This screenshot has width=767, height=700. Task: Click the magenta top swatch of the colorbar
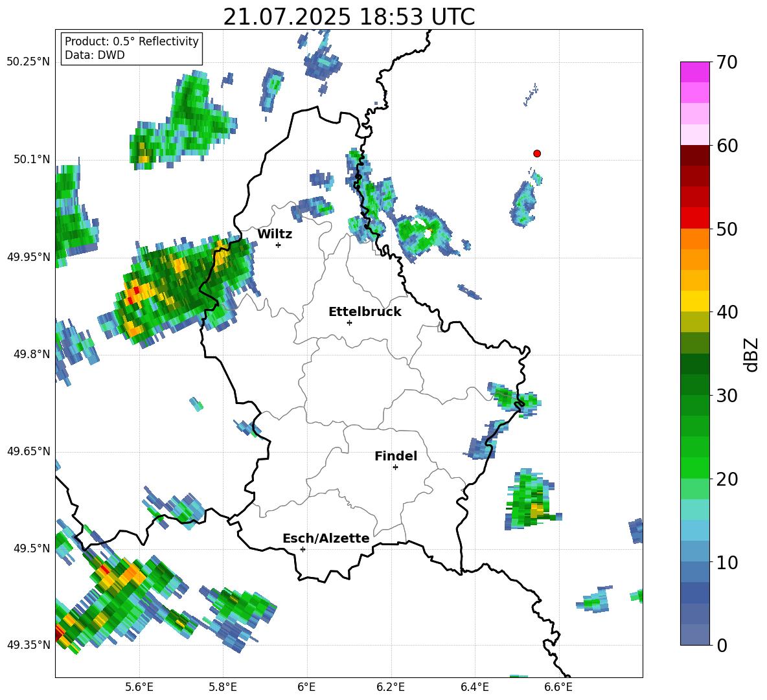coord(694,72)
